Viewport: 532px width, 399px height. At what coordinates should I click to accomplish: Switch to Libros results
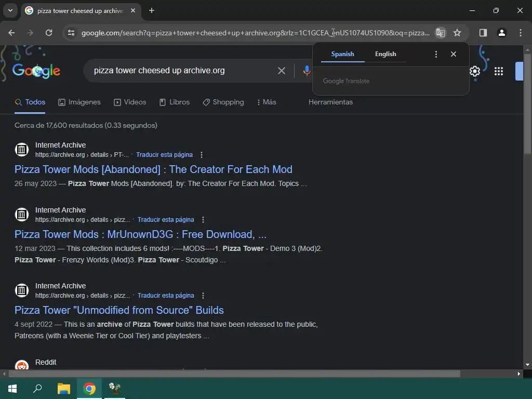175,102
